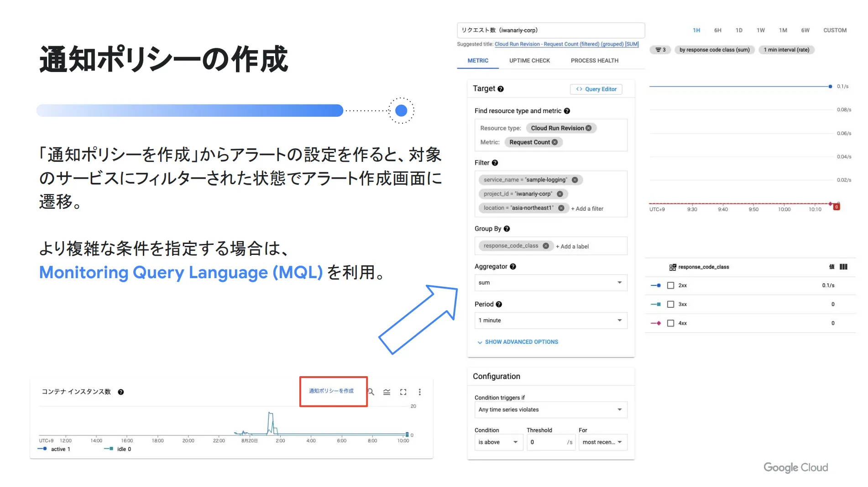Image resolution: width=868 pixels, height=487 pixels.
Task: Click the 1 min interval (rate) chip
Action: point(787,50)
